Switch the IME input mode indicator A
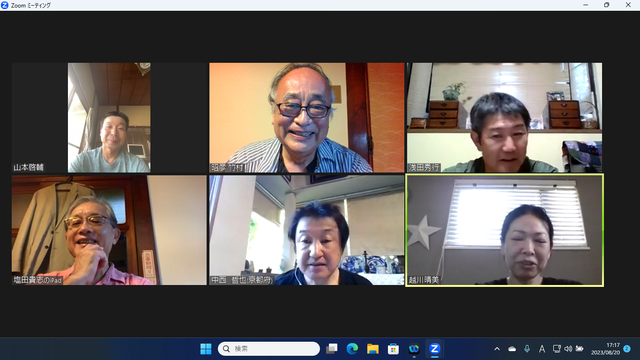This screenshot has height=360, width=640. click(x=542, y=349)
